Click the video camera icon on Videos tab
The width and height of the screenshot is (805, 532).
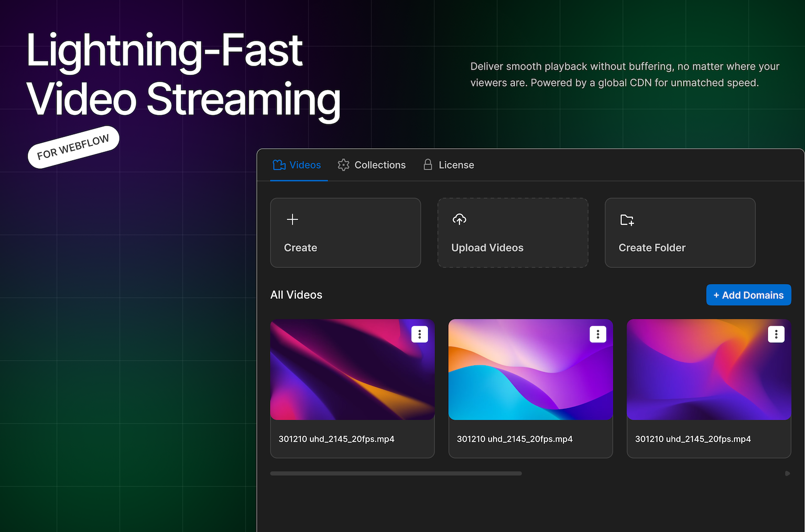tap(279, 165)
